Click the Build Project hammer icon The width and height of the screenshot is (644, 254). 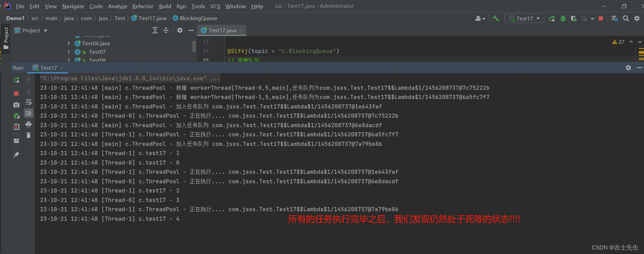pyautogui.click(x=496, y=18)
